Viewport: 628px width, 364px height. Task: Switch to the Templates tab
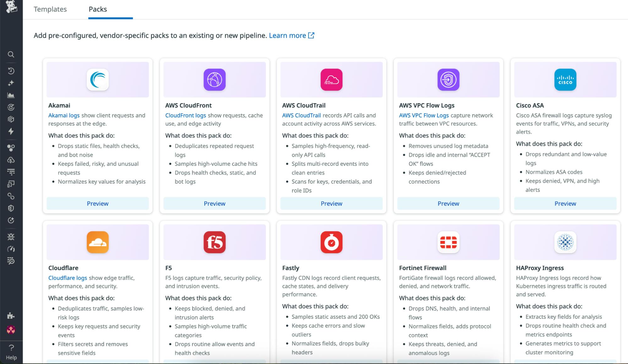pos(50,9)
